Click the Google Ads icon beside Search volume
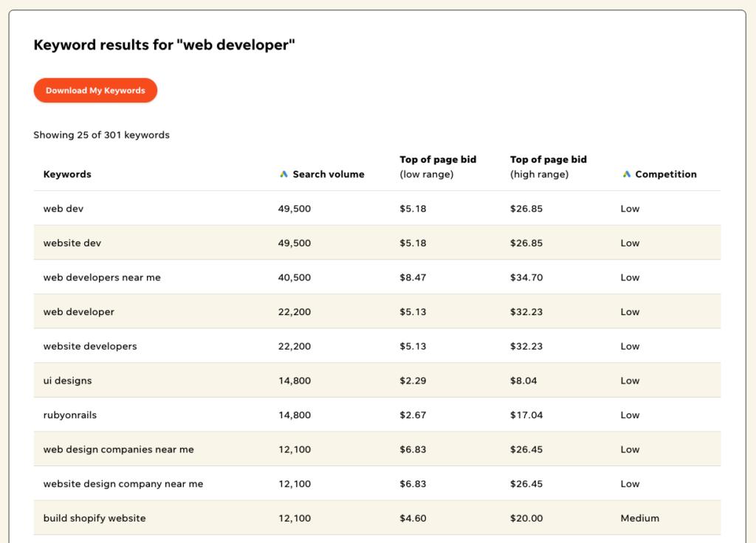The width and height of the screenshot is (756, 543). click(x=283, y=174)
